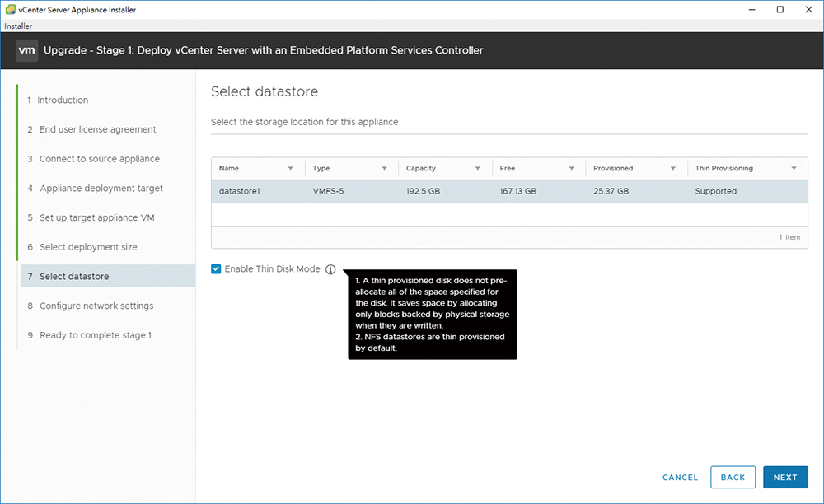Select step 7 Select datastore

pos(108,276)
